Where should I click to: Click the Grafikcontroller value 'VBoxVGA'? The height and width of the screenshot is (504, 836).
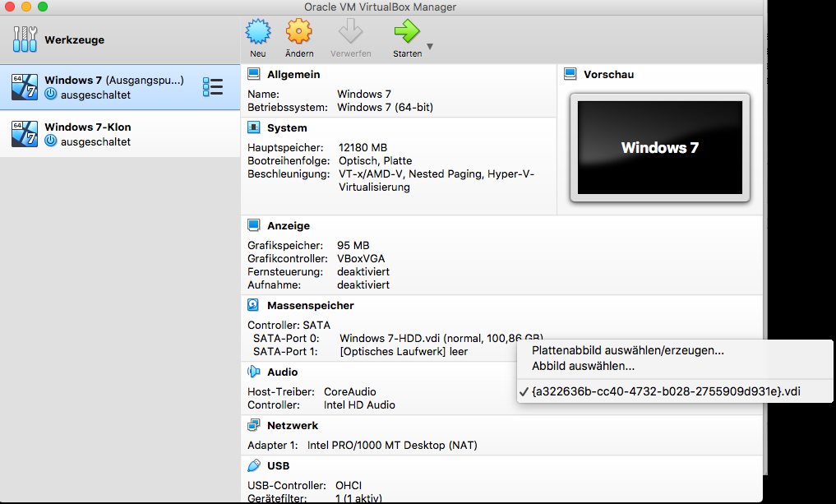pyautogui.click(x=361, y=259)
